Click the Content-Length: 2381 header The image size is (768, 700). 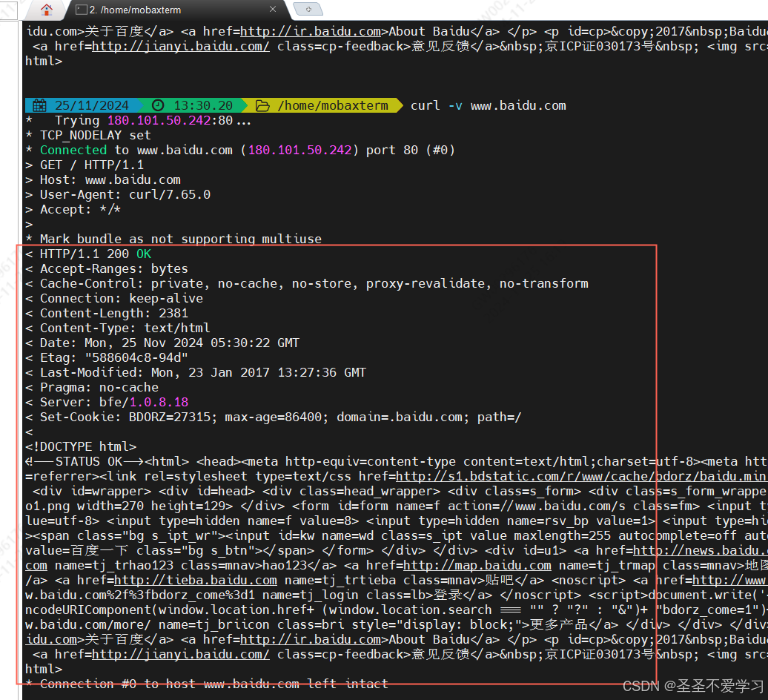coord(113,313)
